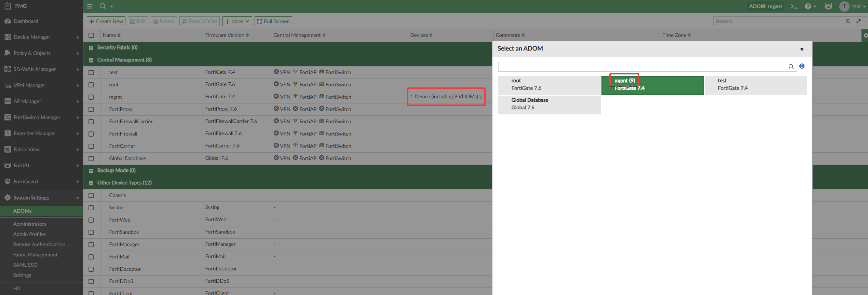868x295 pixels.
Task: Tick the checkbox for the FortiFirewallCarrier row
Action: point(91,122)
